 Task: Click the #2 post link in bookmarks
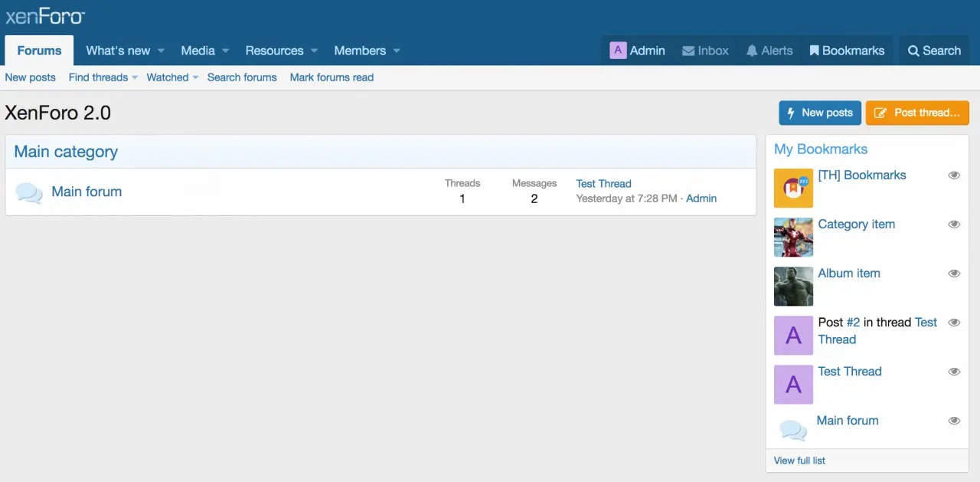tap(853, 323)
